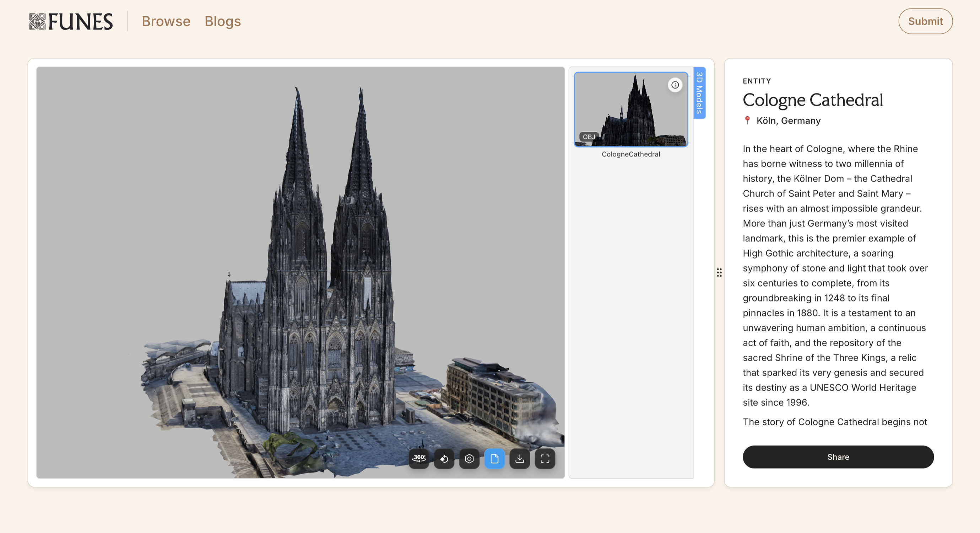Click the Share button
This screenshot has height=533, width=980.
point(838,457)
